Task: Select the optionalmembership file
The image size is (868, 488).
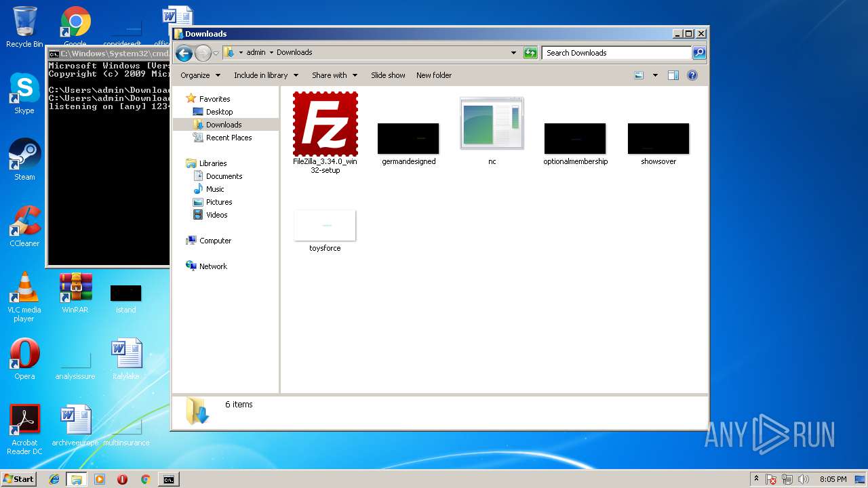Action: 575,138
